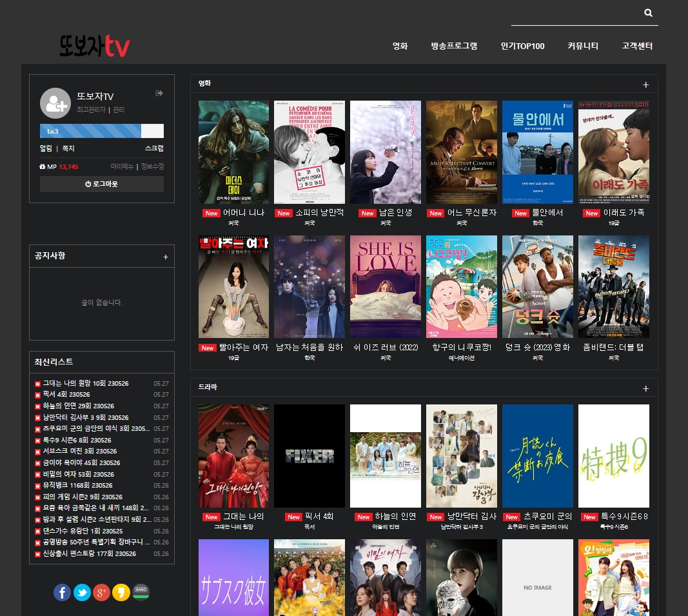Open the Facebook share icon

[63, 592]
